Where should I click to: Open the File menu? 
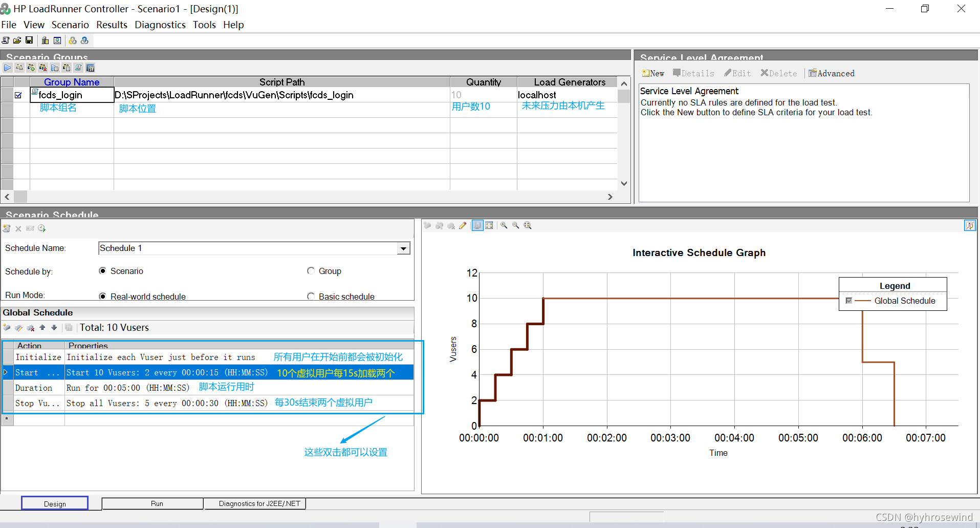click(9, 25)
